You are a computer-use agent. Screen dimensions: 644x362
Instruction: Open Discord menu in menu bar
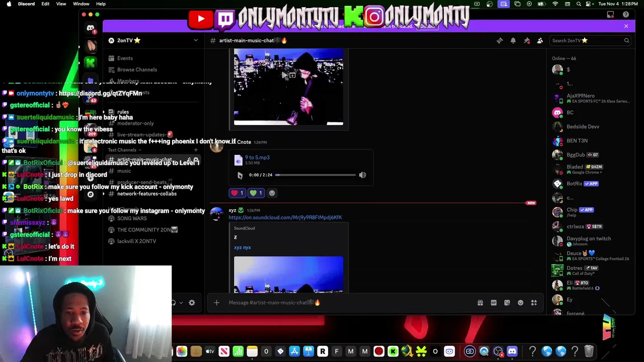pos(26,4)
